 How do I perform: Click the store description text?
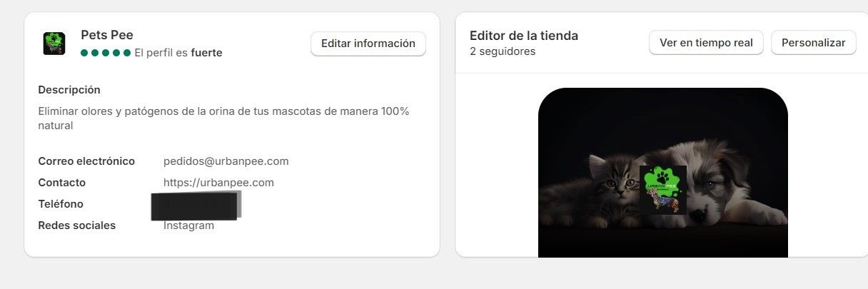coord(223,118)
